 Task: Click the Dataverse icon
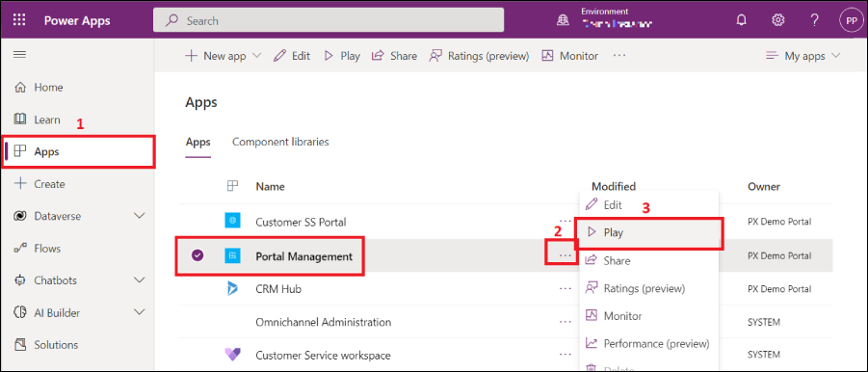point(20,216)
